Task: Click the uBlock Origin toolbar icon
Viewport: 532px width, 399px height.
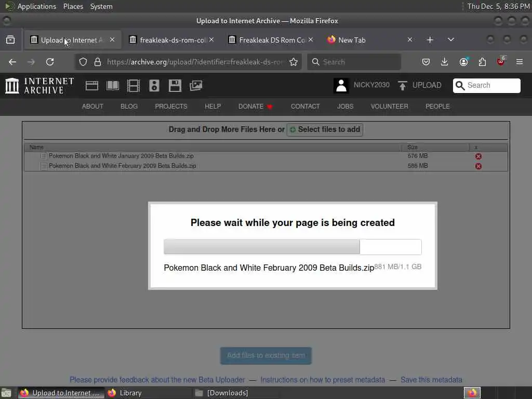Action: coord(501,62)
